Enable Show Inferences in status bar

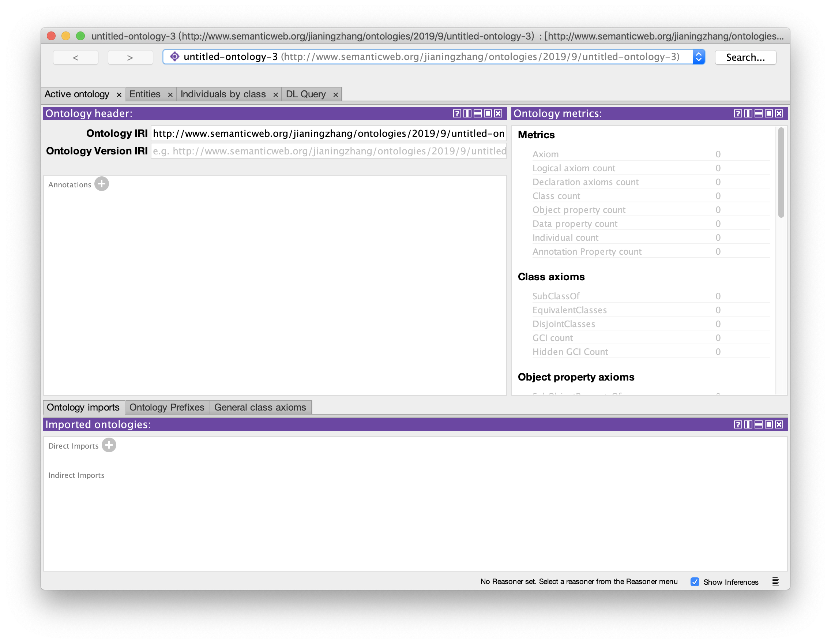click(x=695, y=581)
